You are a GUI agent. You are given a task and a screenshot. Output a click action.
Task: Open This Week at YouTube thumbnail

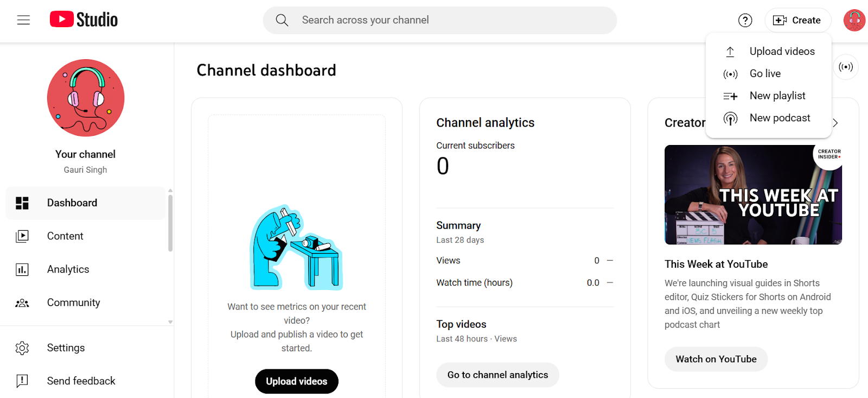click(x=753, y=194)
